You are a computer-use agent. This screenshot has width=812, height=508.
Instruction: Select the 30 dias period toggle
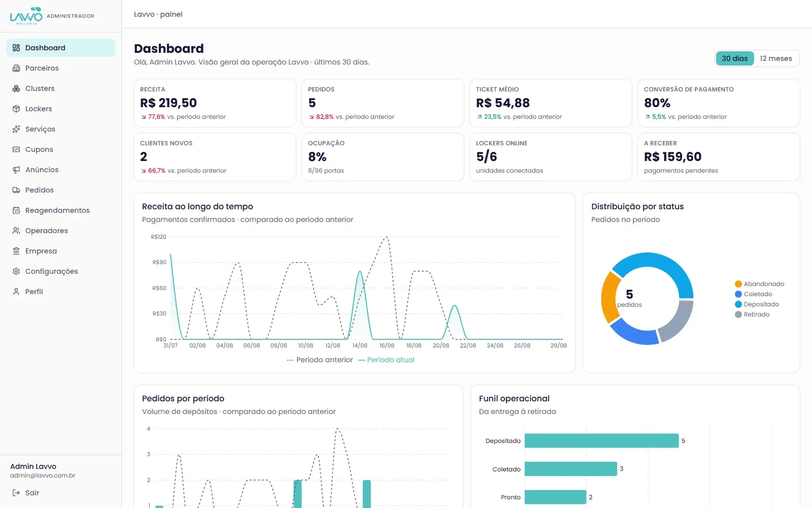[735, 58]
